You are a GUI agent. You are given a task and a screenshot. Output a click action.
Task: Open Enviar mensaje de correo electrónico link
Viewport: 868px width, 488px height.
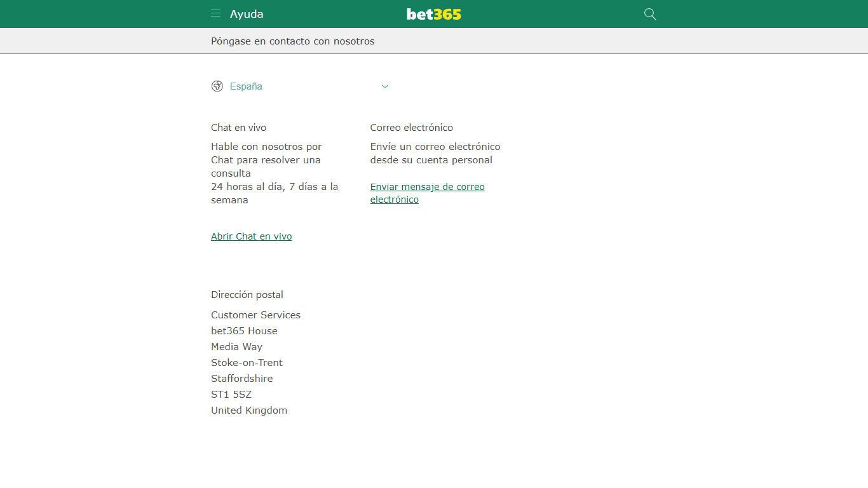(428, 193)
